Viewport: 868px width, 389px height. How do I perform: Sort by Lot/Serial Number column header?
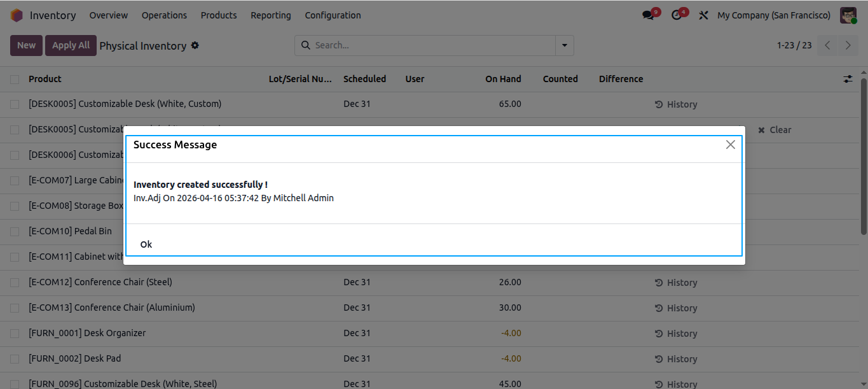[300, 79]
